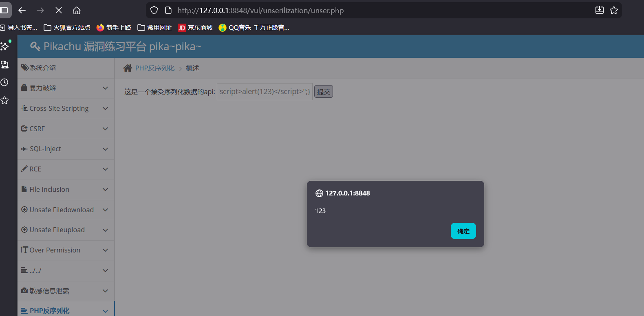Click the home icon in breadcrumb

(128, 68)
